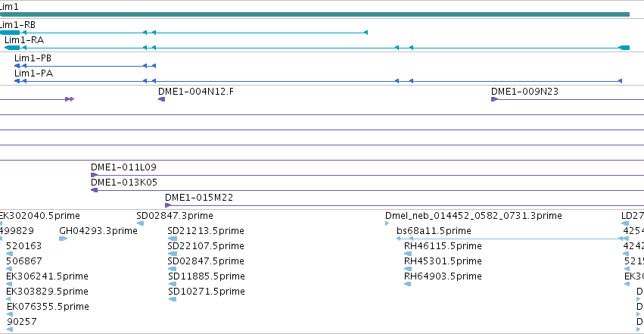The image size is (644, 334).
Task: Click the 90257 arrow glyph
Action: coord(10,329)
